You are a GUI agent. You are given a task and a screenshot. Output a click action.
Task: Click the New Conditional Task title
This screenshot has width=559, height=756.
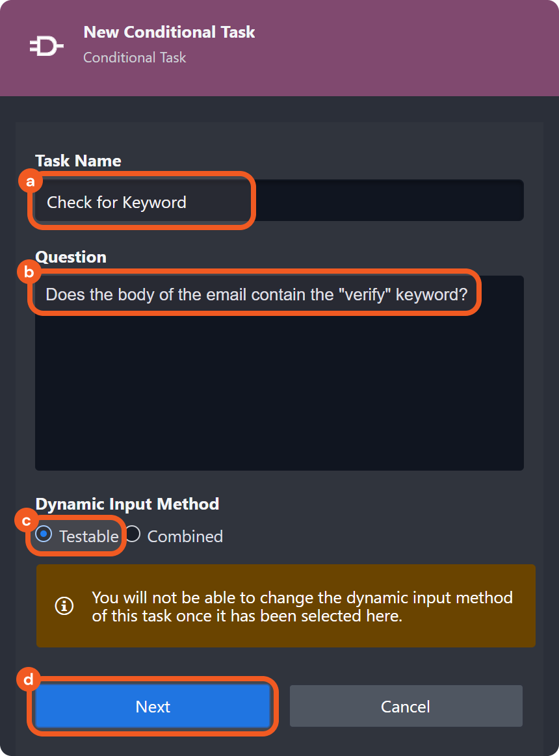pos(169,32)
